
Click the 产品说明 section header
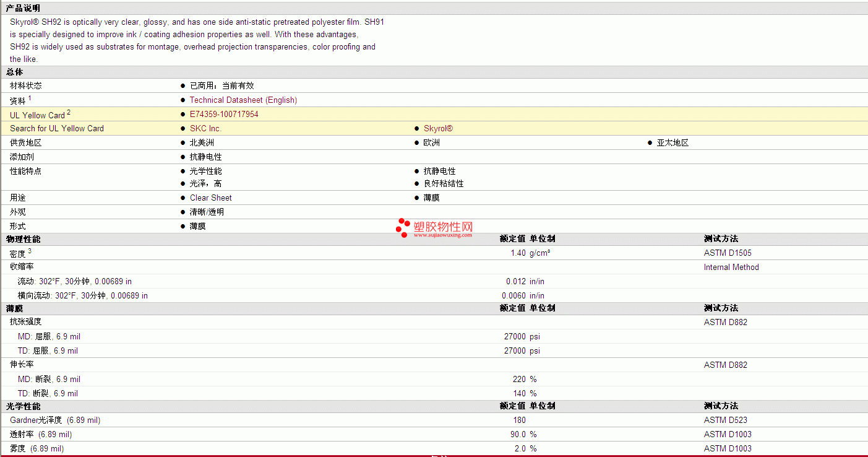23,8
